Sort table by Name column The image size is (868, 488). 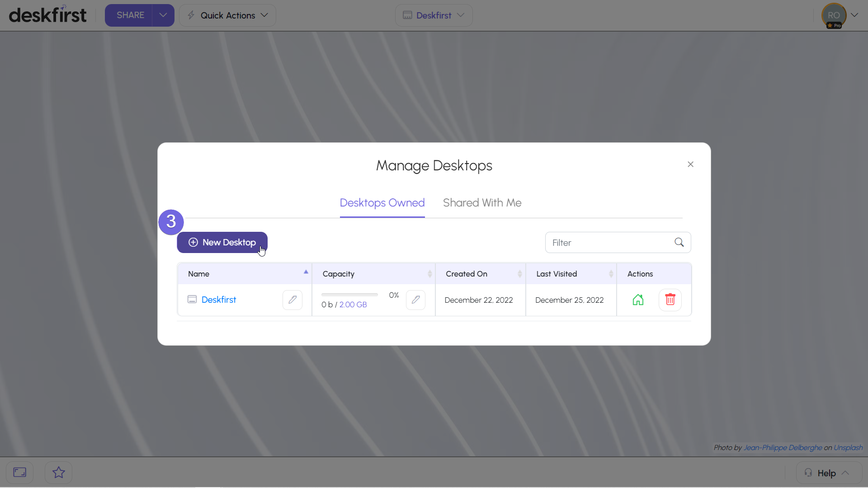(x=245, y=274)
